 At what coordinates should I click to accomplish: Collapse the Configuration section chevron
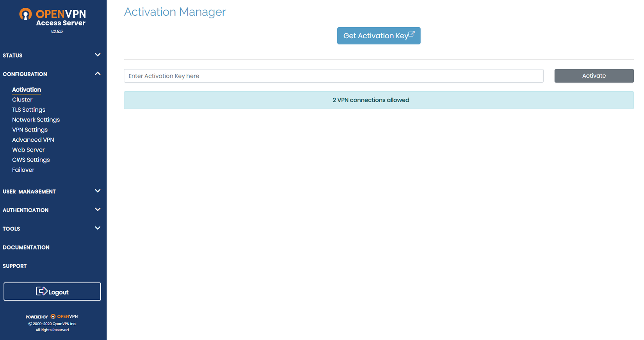tap(98, 73)
